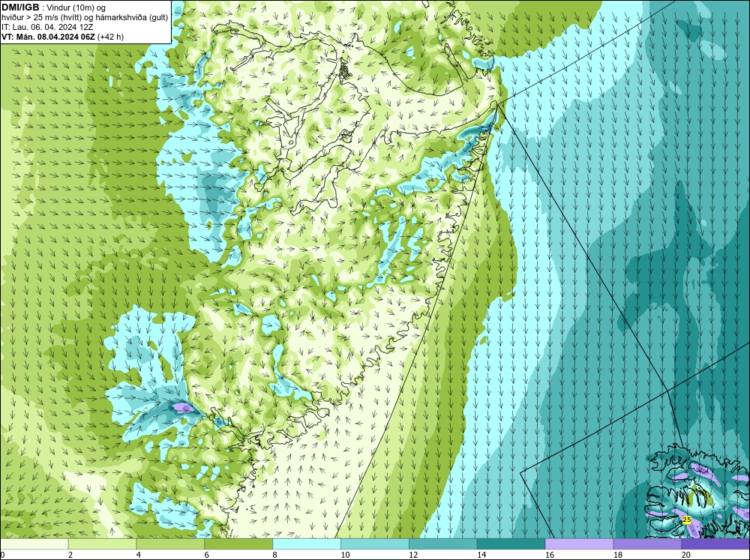Click the 'IT: Lau. 06. 04. 2024 12Z' line
The width and height of the screenshot is (750, 560).
[46, 27]
